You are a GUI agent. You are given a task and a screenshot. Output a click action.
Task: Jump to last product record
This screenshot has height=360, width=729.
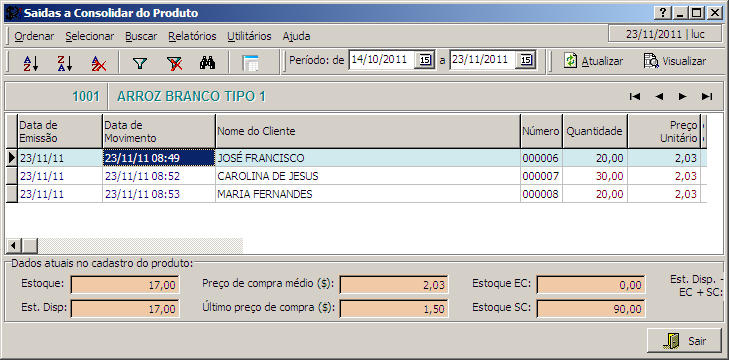tap(707, 96)
